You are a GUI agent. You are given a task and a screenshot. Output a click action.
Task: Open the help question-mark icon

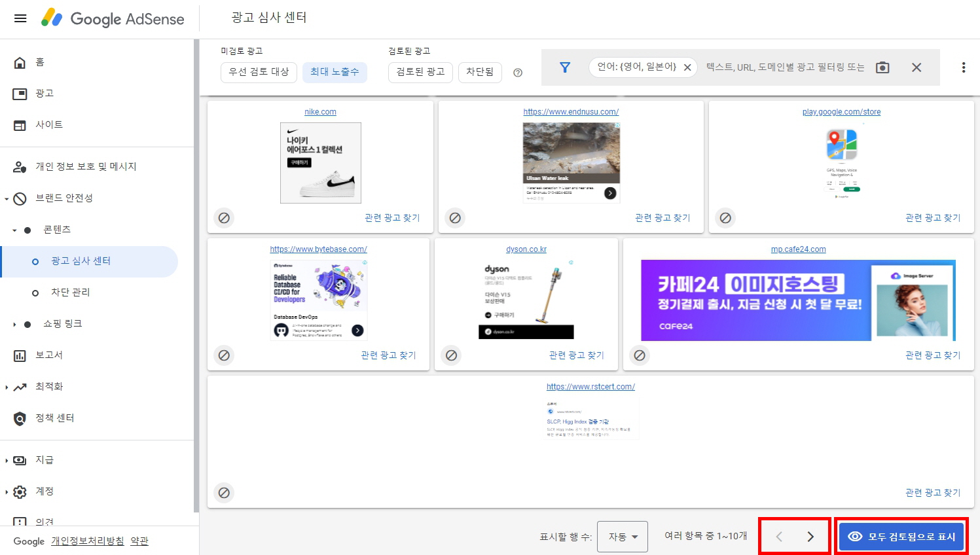coord(518,73)
